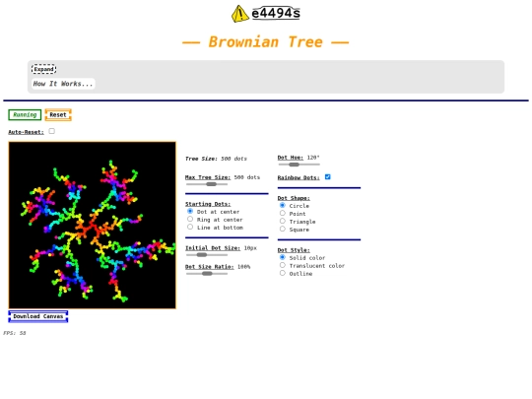
Task: Click the Dot Style heading
Action: (294, 249)
